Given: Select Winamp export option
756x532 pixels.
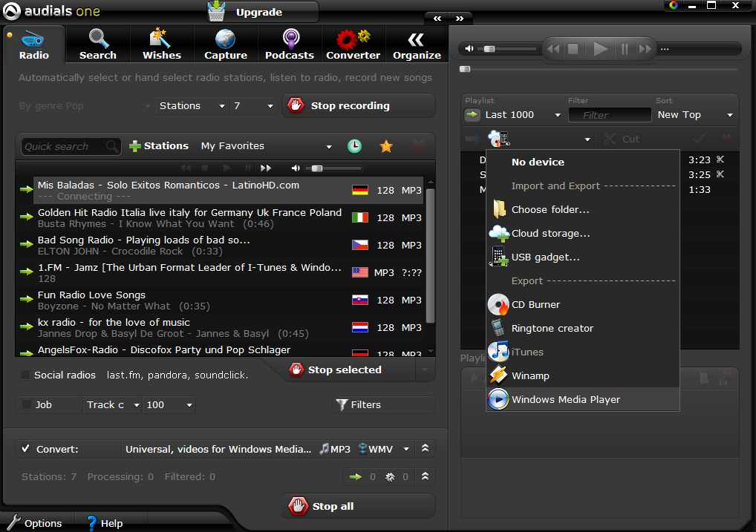Looking at the screenshot, I should pyautogui.click(x=583, y=375).
